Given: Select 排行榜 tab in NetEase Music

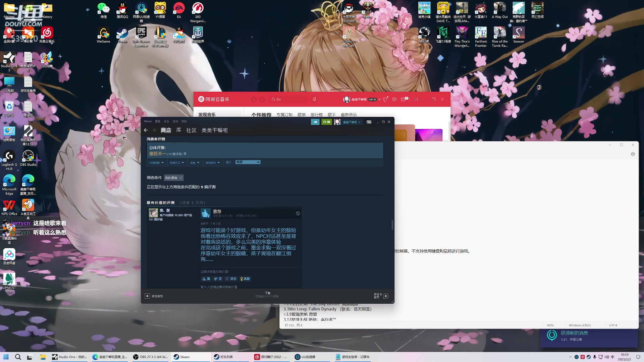Looking at the screenshot, I should [x=317, y=115].
